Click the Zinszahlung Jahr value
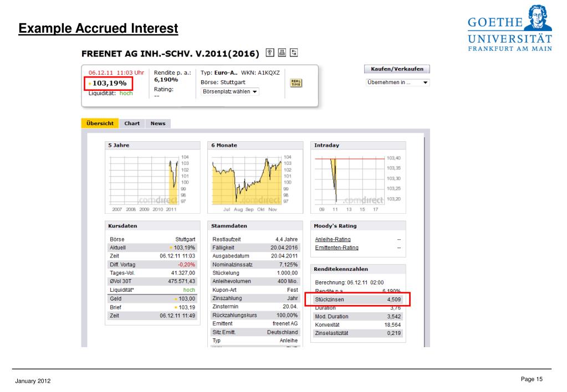This screenshot has height=392, width=567. (x=293, y=298)
